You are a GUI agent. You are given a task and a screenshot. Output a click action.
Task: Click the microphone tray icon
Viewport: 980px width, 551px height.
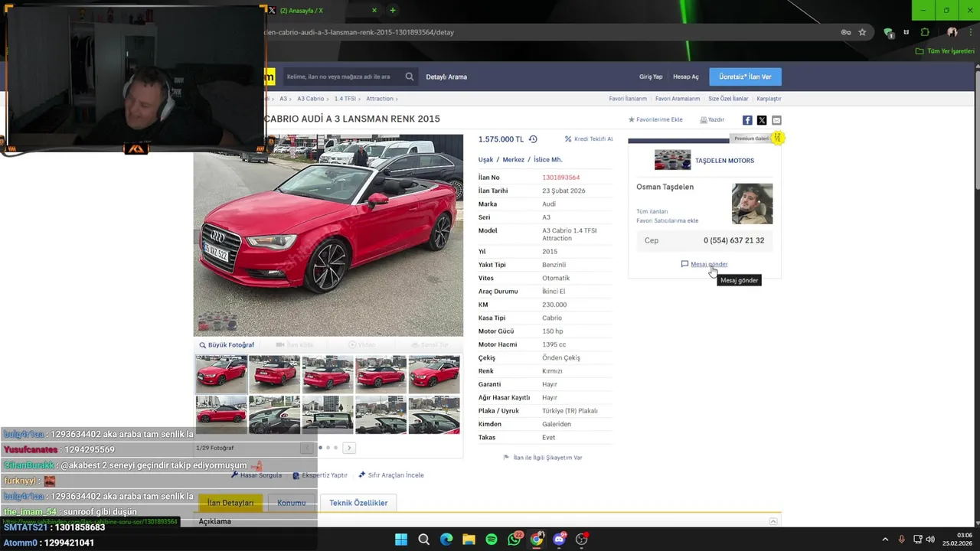click(x=901, y=540)
